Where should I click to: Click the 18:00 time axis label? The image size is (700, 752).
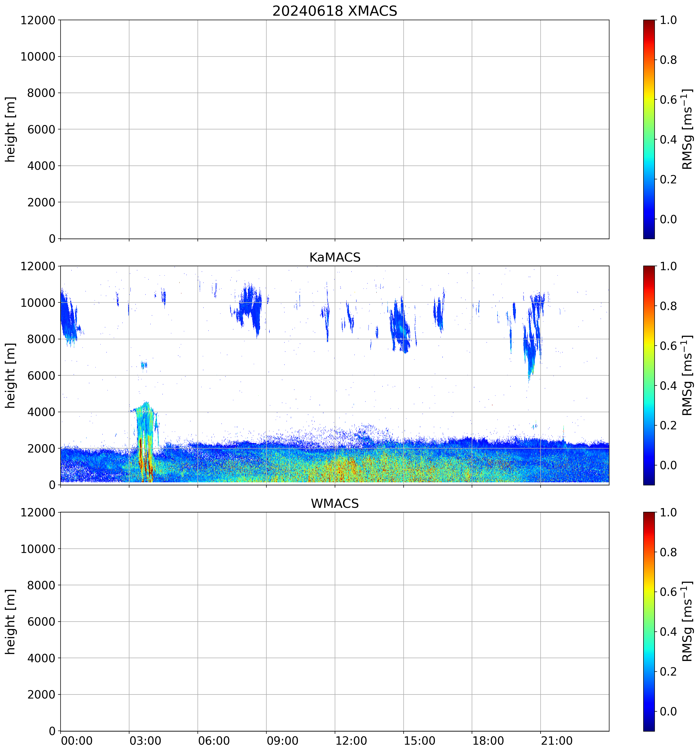click(488, 741)
